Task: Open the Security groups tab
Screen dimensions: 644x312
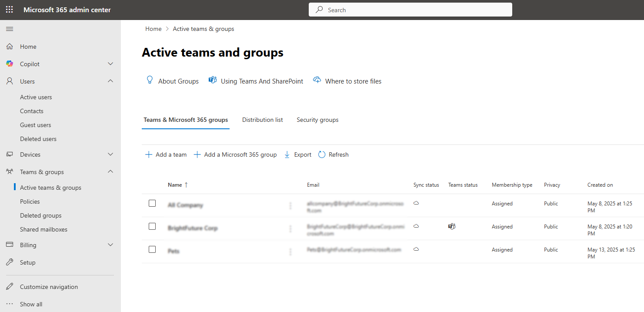Action: click(317, 120)
